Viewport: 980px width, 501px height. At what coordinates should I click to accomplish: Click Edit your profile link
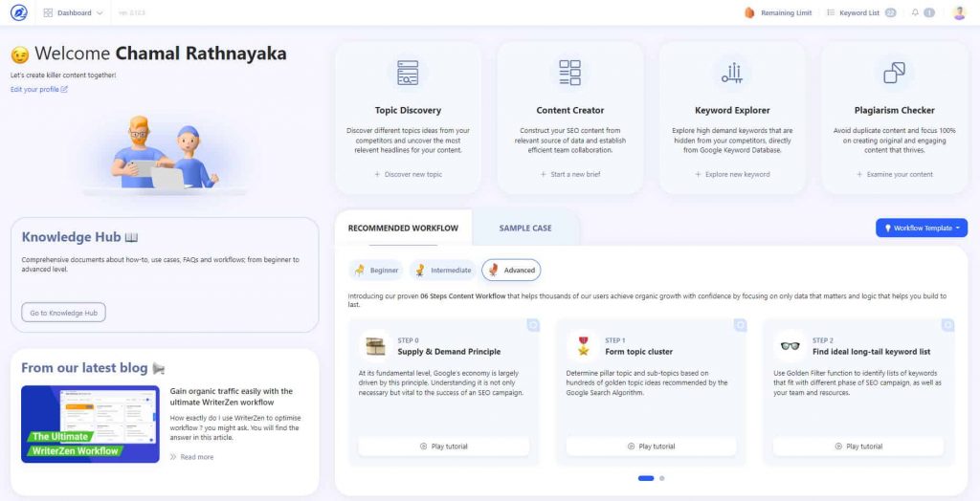38,89
